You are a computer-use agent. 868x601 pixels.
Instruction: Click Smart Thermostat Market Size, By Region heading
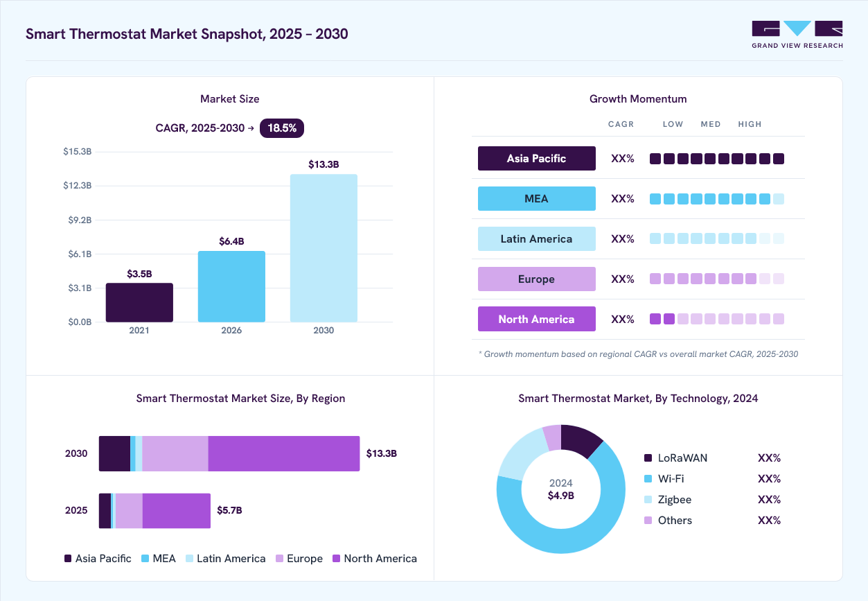240,399
